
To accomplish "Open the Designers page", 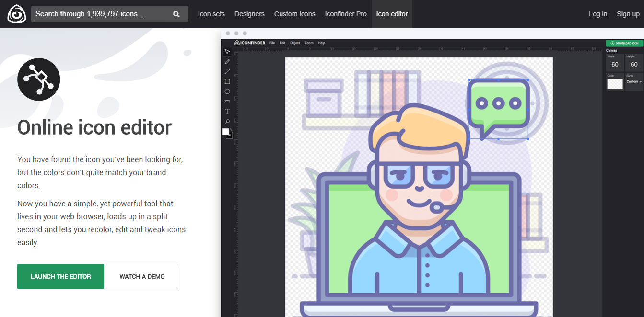I will [249, 14].
